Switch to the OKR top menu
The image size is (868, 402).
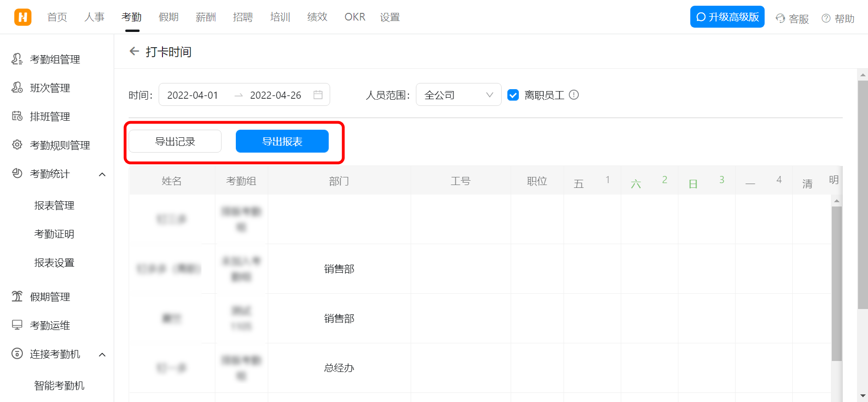tap(354, 17)
